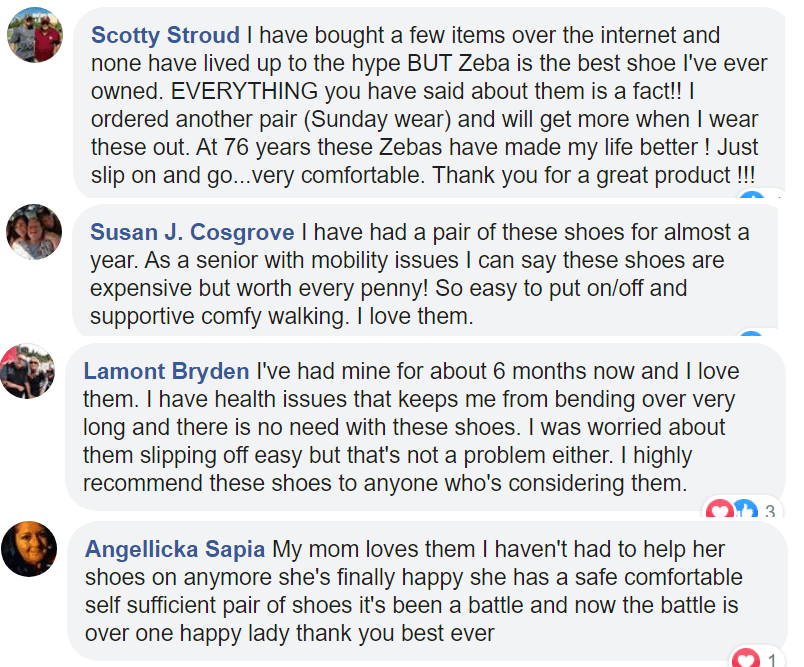
Task: Visit Susan J. Cosgrove's profile via name link
Action: pos(192,232)
